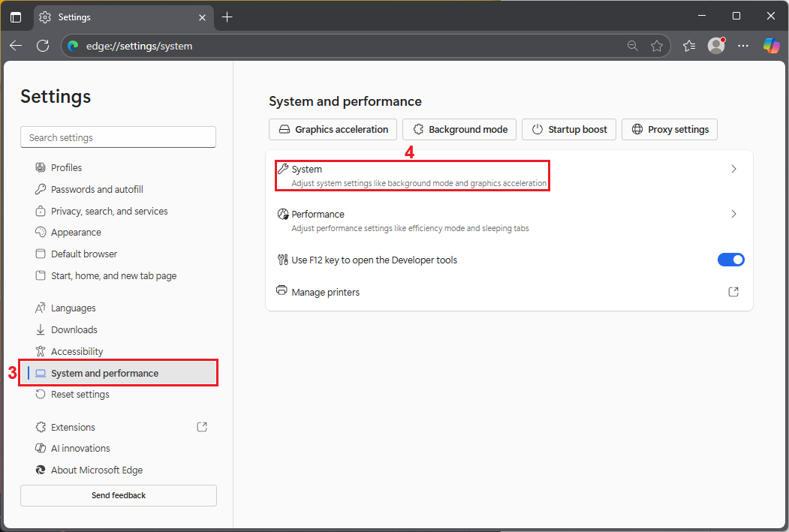The image size is (789, 532).
Task: Open a new tab with plus button
Action: pyautogui.click(x=227, y=17)
